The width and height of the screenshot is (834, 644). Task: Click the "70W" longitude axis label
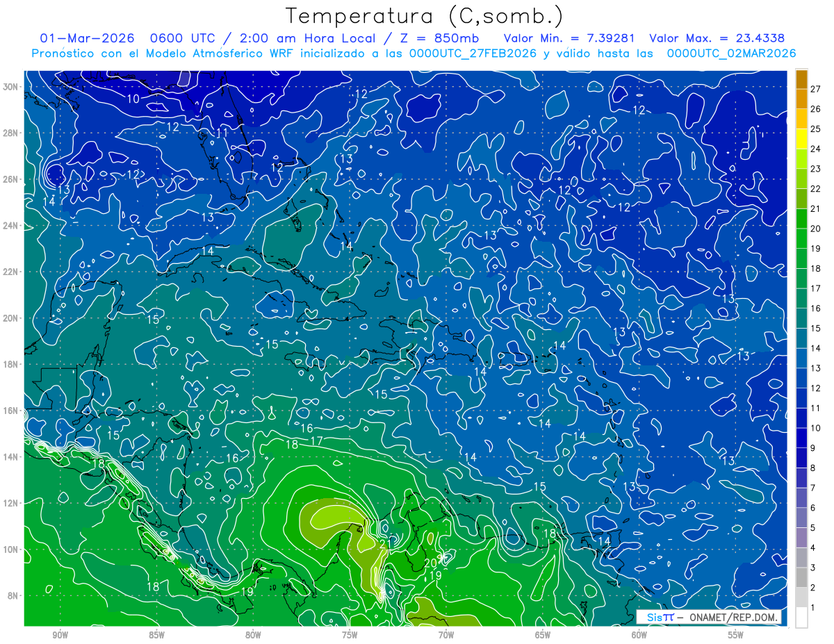pyautogui.click(x=446, y=635)
